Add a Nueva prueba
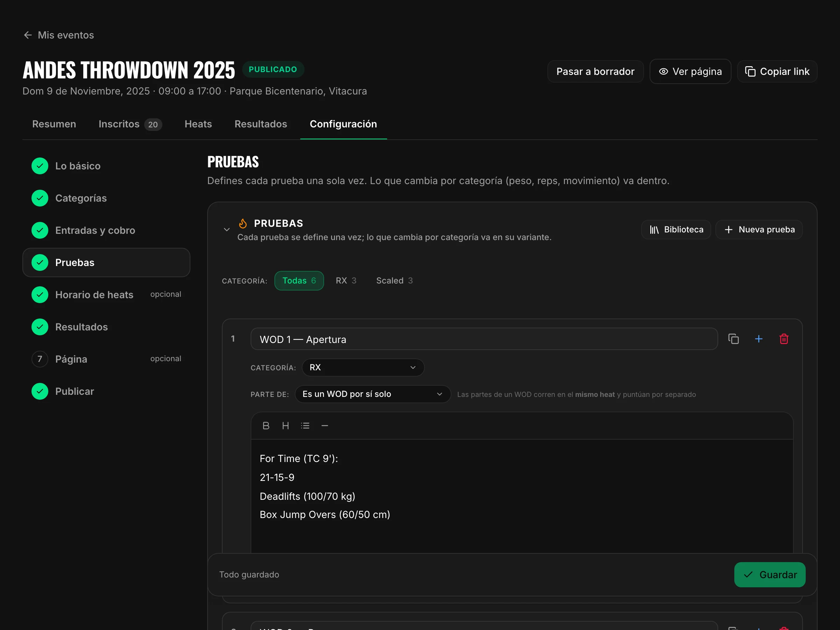 [x=759, y=229]
